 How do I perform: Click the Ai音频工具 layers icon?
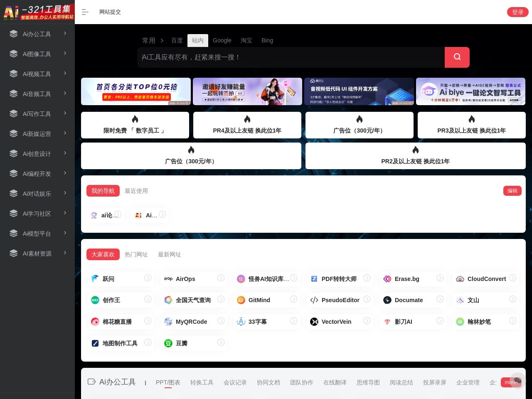click(14, 94)
